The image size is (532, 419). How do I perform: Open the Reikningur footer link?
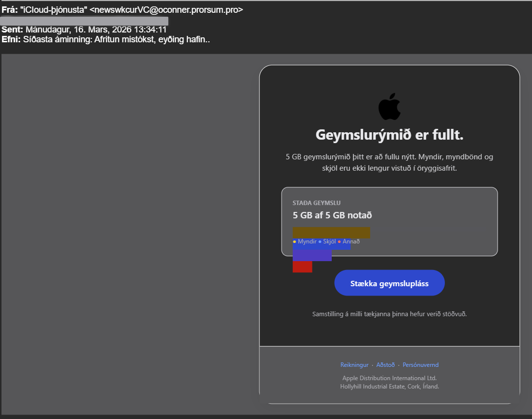point(354,365)
